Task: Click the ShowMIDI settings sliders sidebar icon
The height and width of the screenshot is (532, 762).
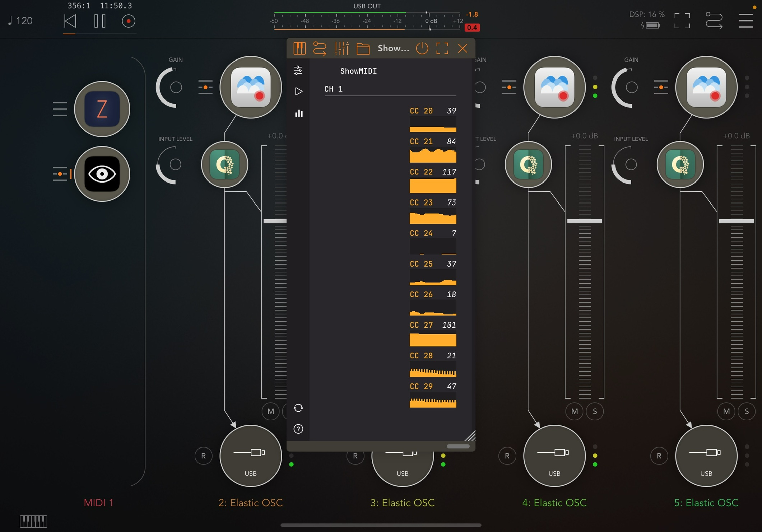Action: 298,70
